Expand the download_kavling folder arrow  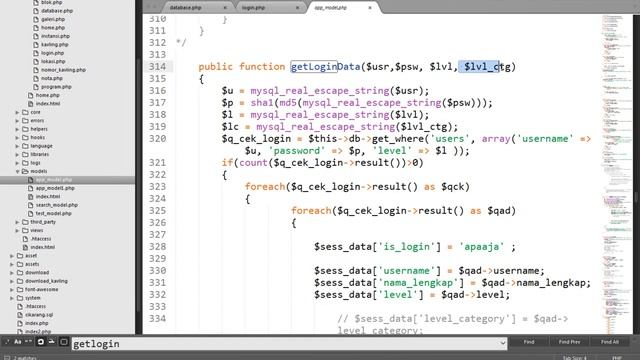click(12, 281)
